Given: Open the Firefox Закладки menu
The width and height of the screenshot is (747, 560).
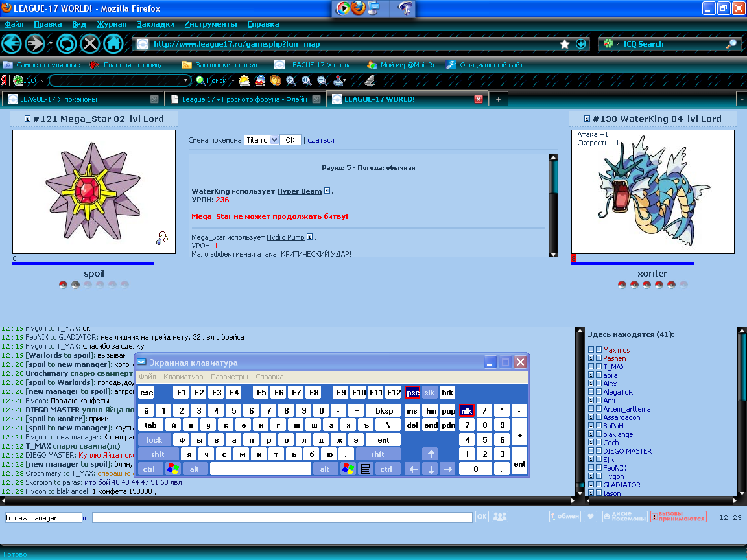Looking at the screenshot, I should pos(156,24).
